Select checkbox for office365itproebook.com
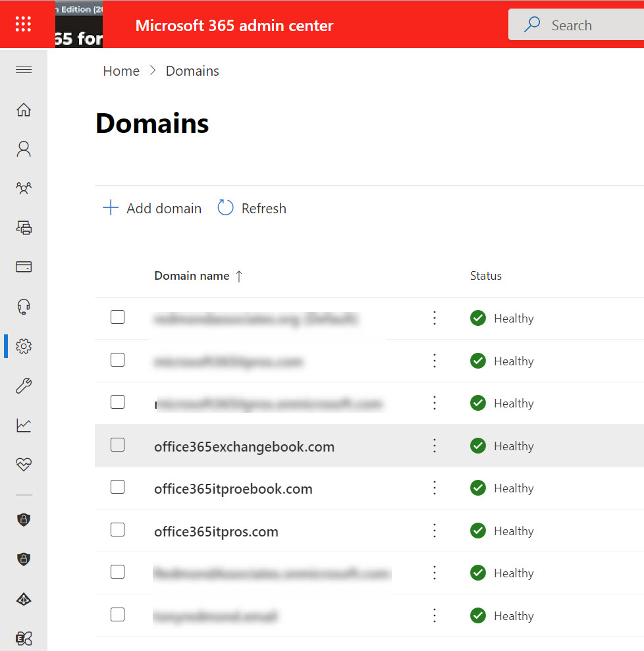The image size is (644, 651). [117, 487]
